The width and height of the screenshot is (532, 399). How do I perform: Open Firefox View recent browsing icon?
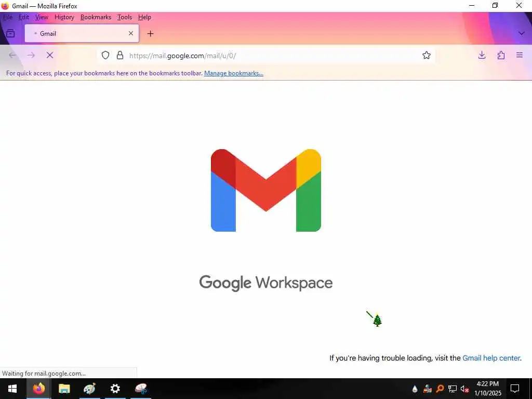10,33
